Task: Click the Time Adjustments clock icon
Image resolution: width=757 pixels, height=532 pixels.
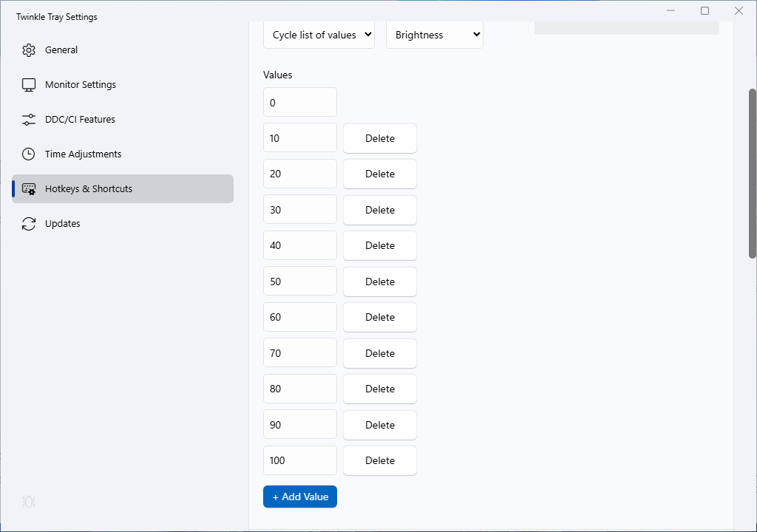Action: click(29, 154)
